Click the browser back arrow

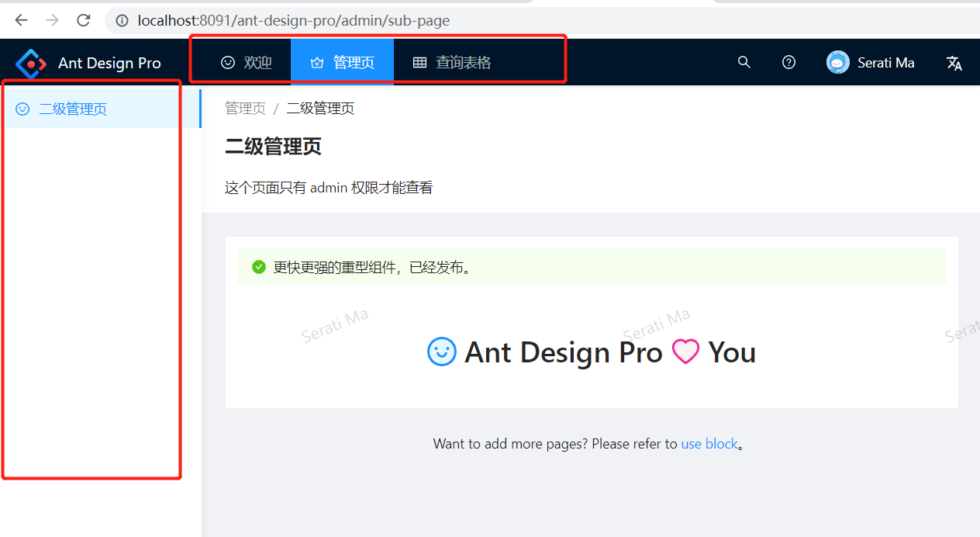(20, 20)
